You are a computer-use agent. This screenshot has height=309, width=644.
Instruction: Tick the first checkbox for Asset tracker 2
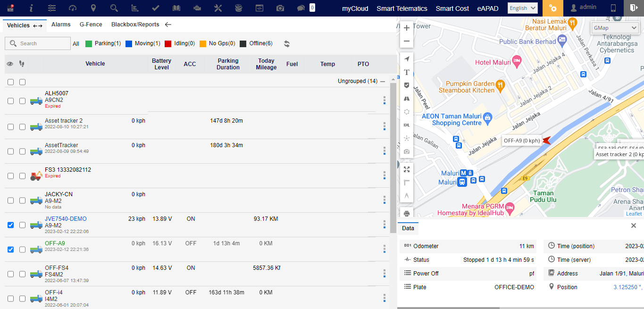click(10, 127)
